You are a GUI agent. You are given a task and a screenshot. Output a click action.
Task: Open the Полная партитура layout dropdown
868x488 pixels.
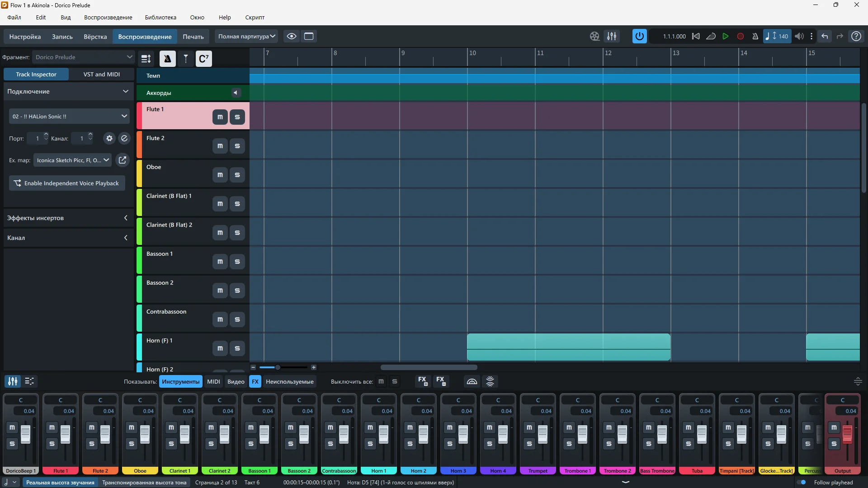pos(246,36)
